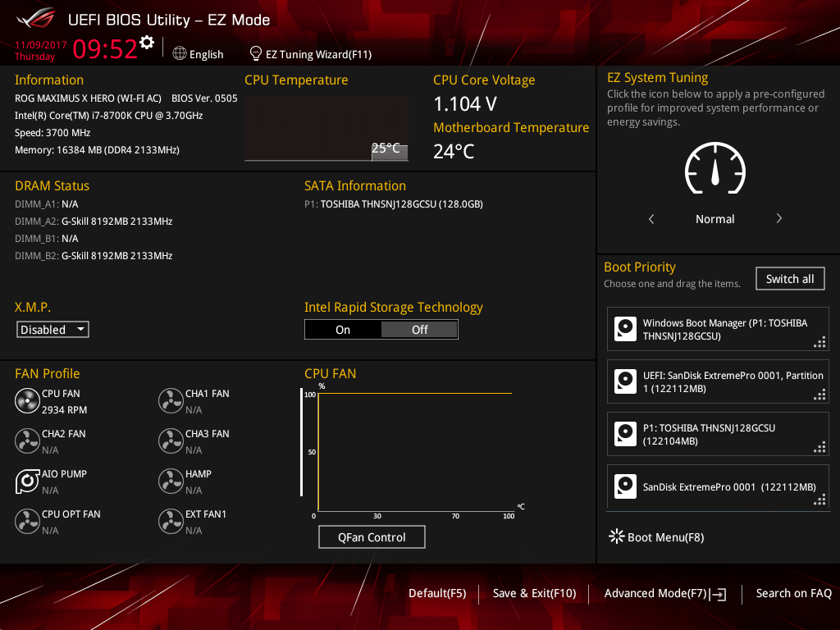This screenshot has width=840, height=630.
Task: Click motherboard temperature 24°C value
Action: tap(454, 152)
